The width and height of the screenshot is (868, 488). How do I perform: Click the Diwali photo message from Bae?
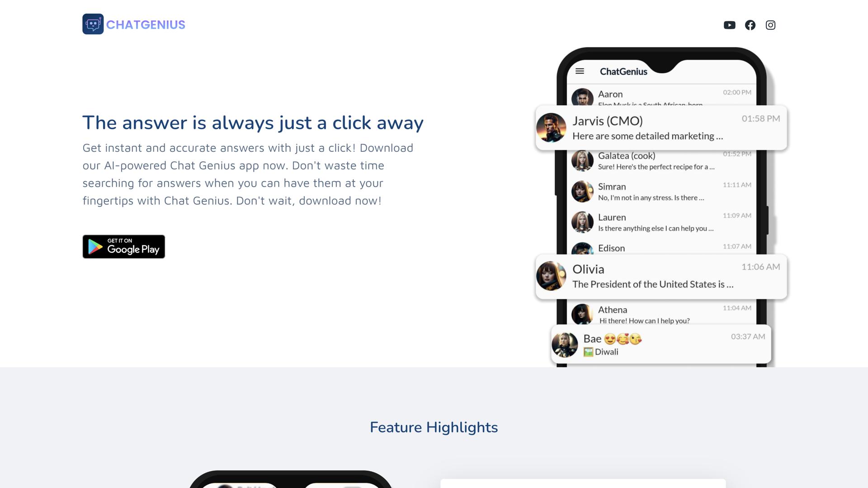(601, 352)
